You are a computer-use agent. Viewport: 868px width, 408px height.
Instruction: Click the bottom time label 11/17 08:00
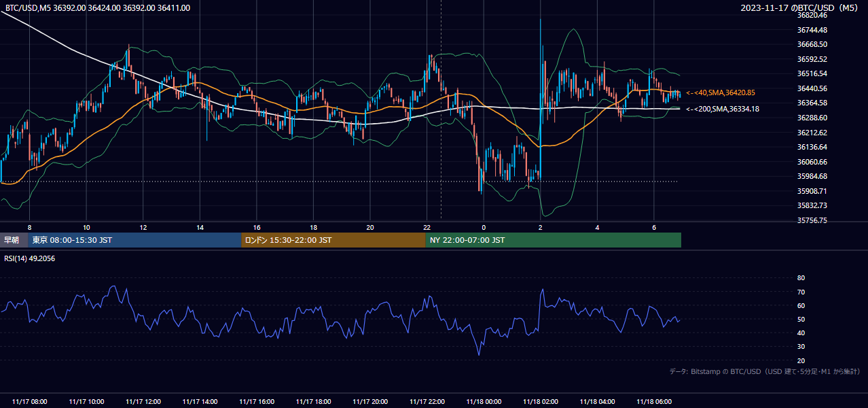[30, 401]
